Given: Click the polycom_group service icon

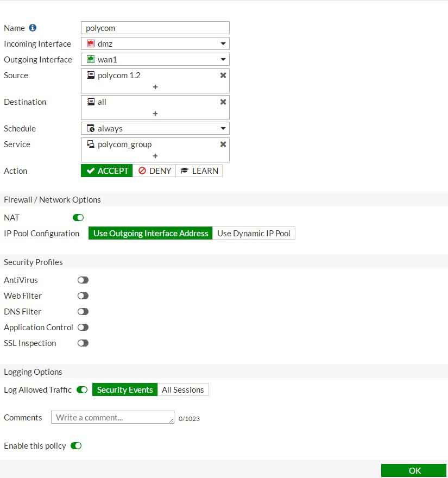Looking at the screenshot, I should click(91, 144).
